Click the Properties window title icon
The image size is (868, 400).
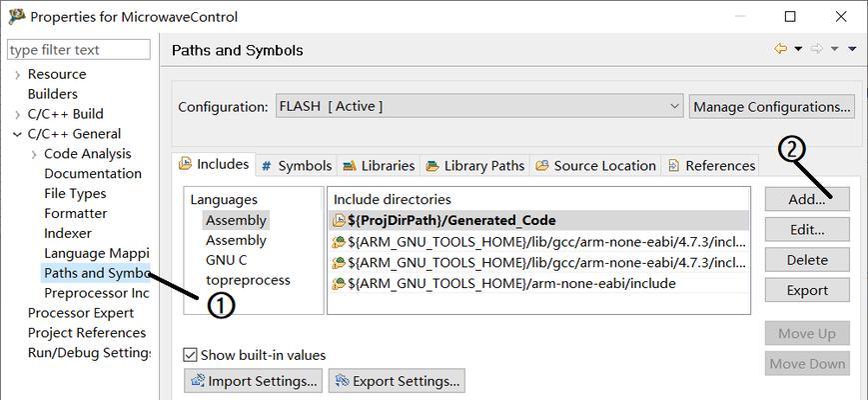click(17, 17)
